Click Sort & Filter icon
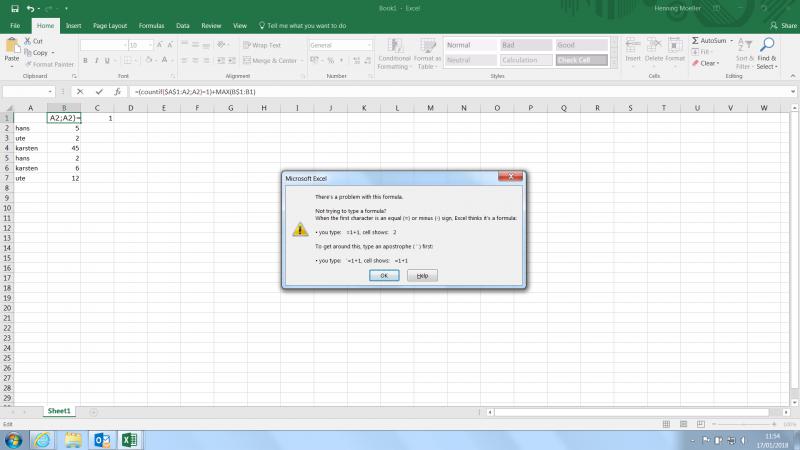 tap(744, 46)
